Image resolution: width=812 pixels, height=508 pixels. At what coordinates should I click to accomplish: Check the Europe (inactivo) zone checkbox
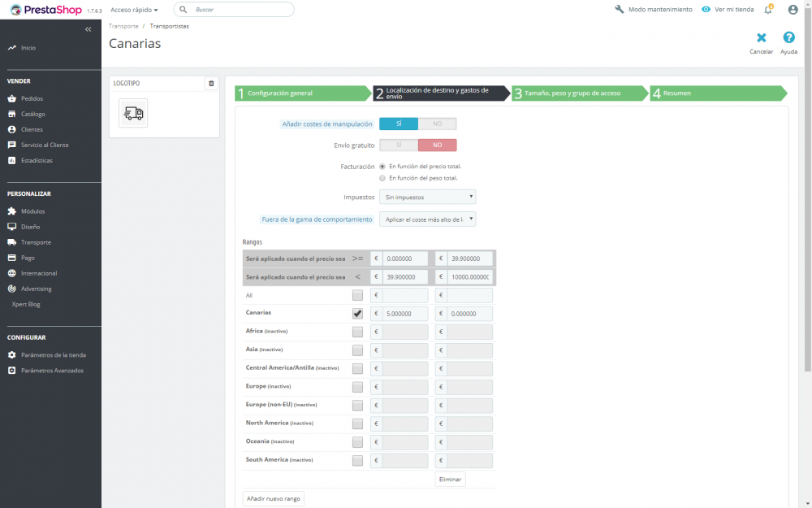coord(357,387)
